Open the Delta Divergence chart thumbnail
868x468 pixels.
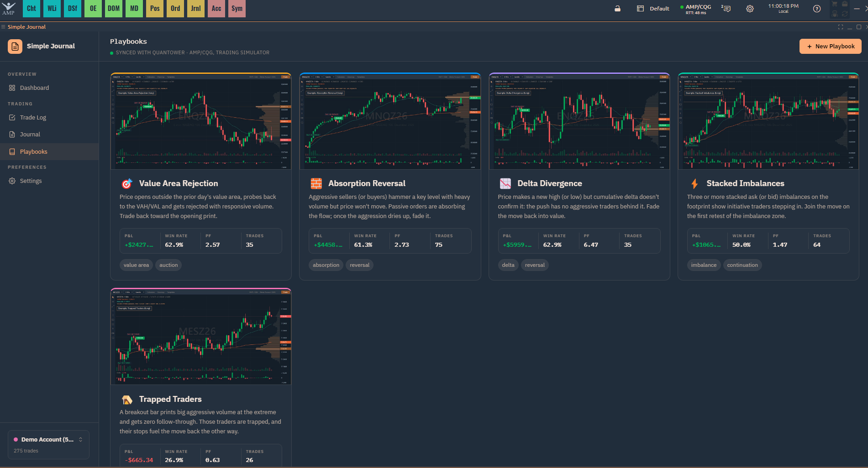pyautogui.click(x=579, y=121)
